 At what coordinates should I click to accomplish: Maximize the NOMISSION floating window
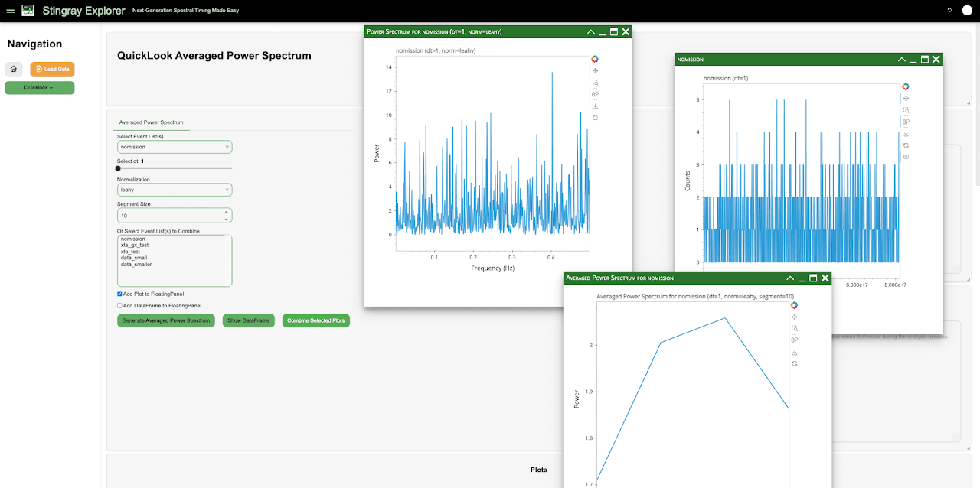(924, 59)
